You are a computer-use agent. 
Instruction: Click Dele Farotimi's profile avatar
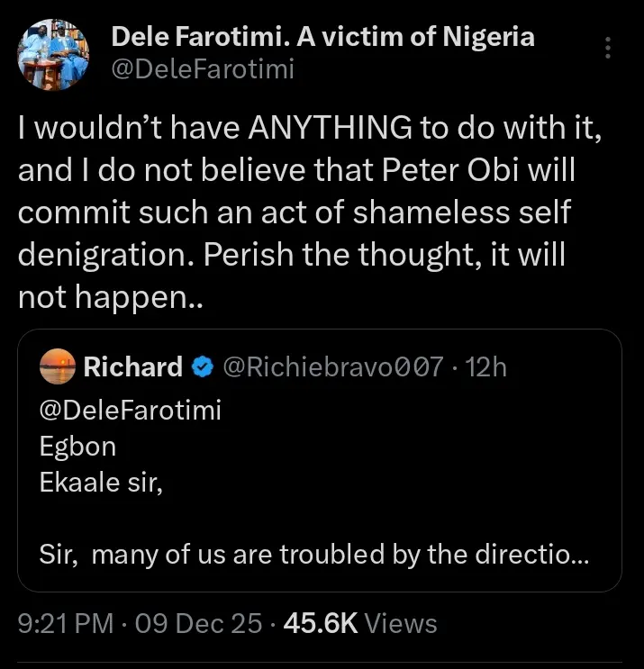(x=54, y=54)
